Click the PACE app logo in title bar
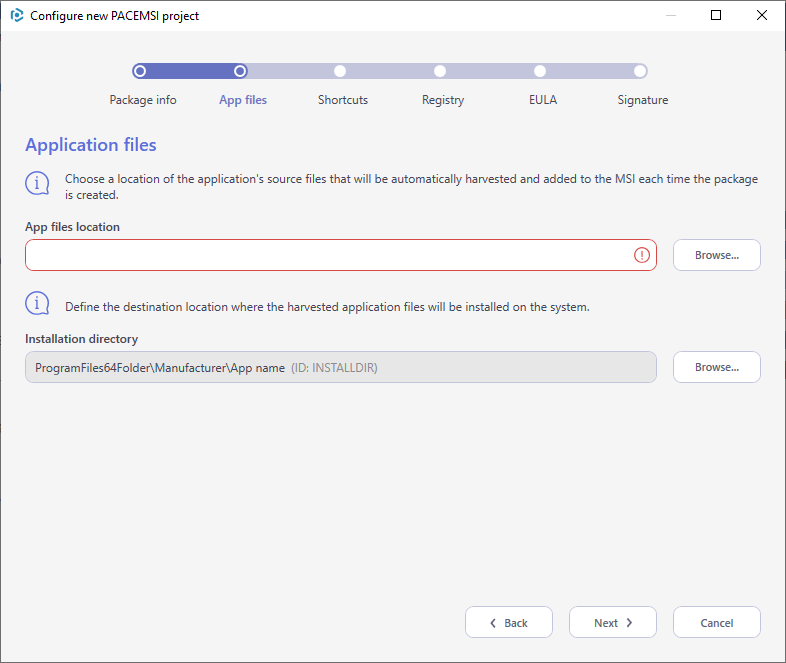The height and width of the screenshot is (663, 786). [17, 16]
